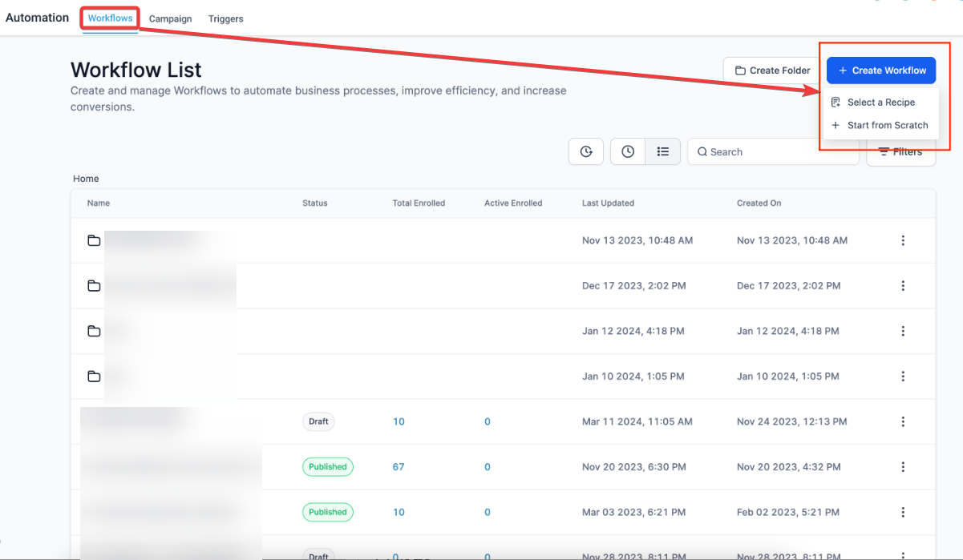Viewport: 963px width, 560px height.
Task: Open the workflow history view icon
Action: 586,151
